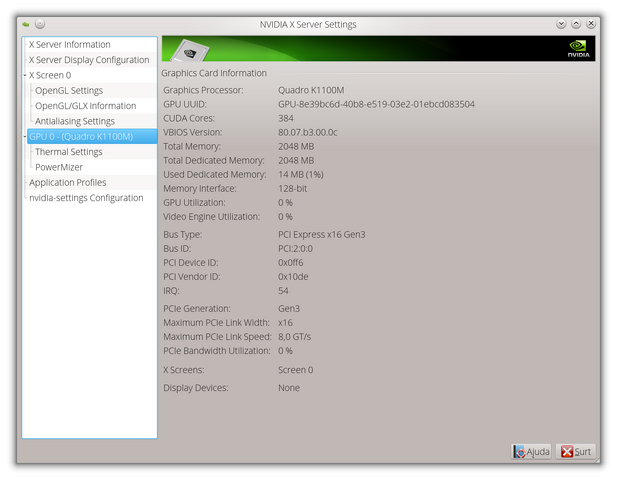The height and width of the screenshot is (480, 617).
Task: Click PCIe Generation value Gen3
Action: pyautogui.click(x=289, y=309)
